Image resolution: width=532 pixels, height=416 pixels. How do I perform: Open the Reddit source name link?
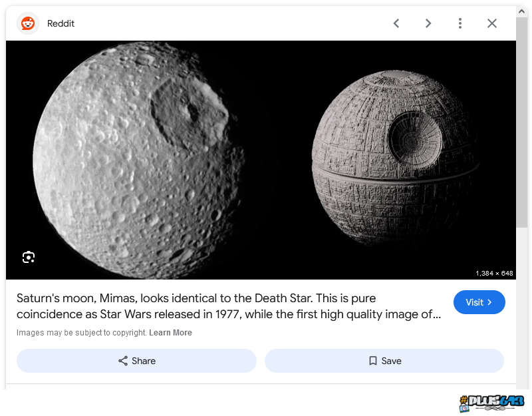click(61, 23)
